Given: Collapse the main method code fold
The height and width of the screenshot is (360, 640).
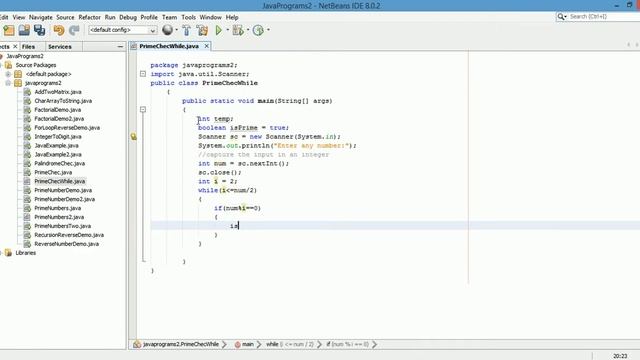Looking at the screenshot, I should click(143, 109).
